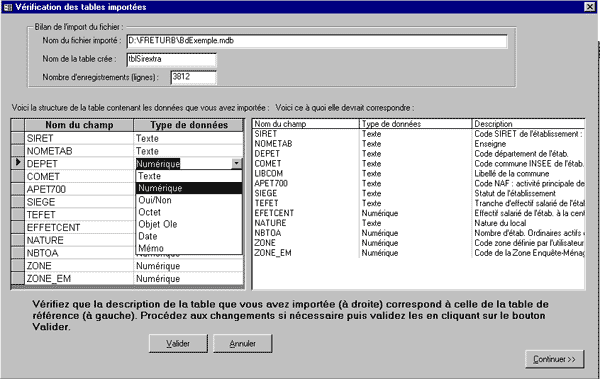
Task: Open the DEPET data type dropdown arrow
Action: 236,163
